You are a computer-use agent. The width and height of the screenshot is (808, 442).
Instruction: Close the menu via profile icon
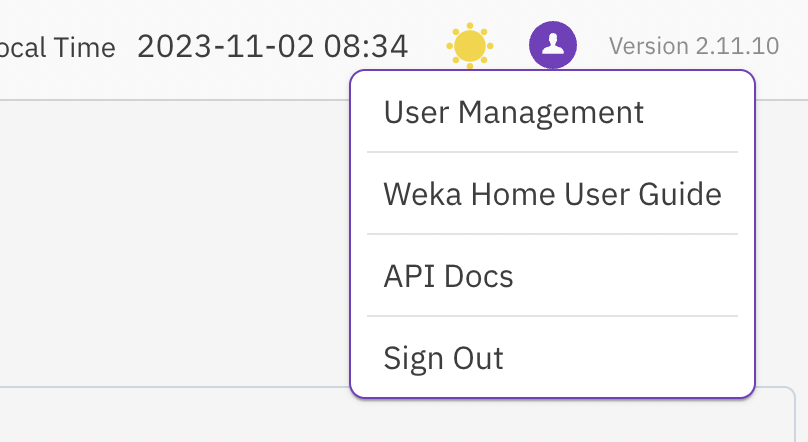click(552, 46)
